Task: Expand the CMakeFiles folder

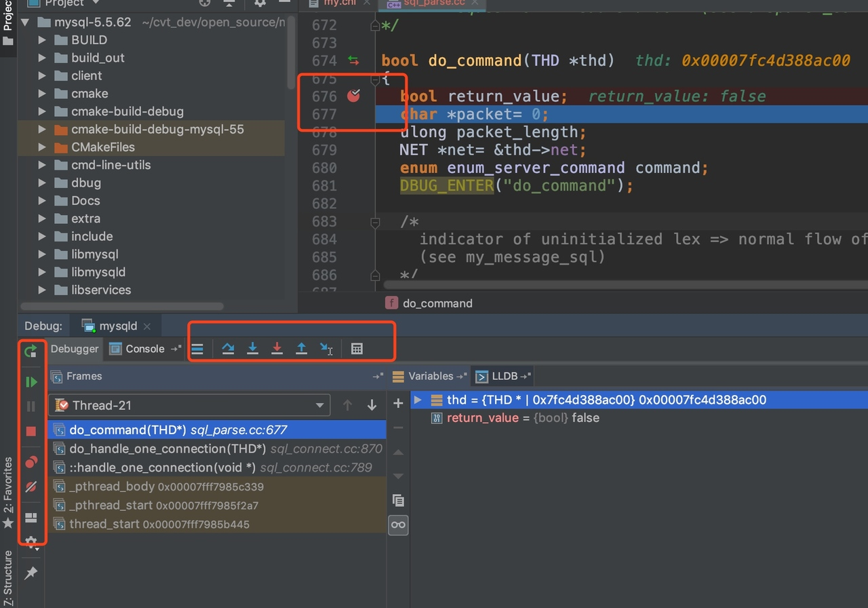Action: click(42, 147)
